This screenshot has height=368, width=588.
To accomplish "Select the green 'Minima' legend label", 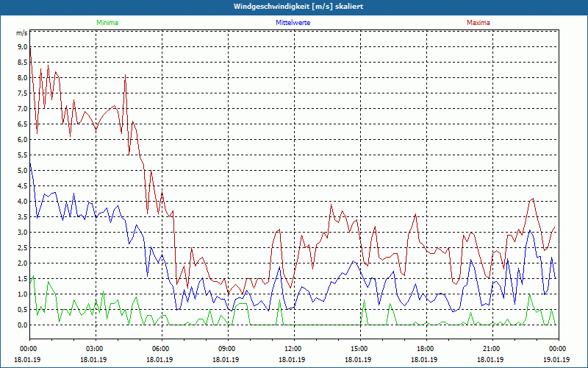I will pos(107,23).
